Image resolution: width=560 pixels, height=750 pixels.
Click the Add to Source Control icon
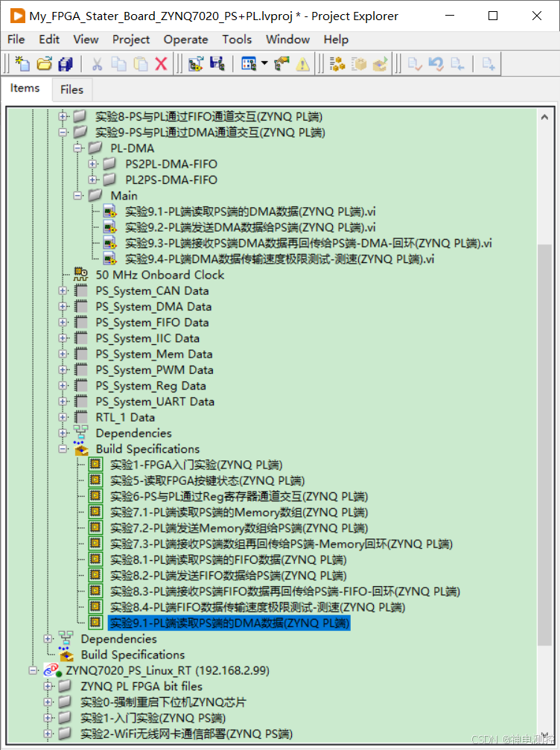(x=489, y=63)
